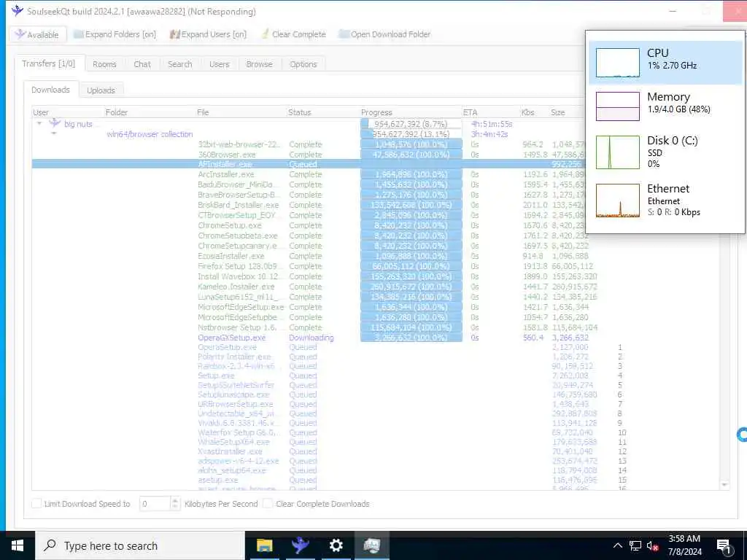
Task: Click the Kilobytes Per Second input field
Action: 155,503
